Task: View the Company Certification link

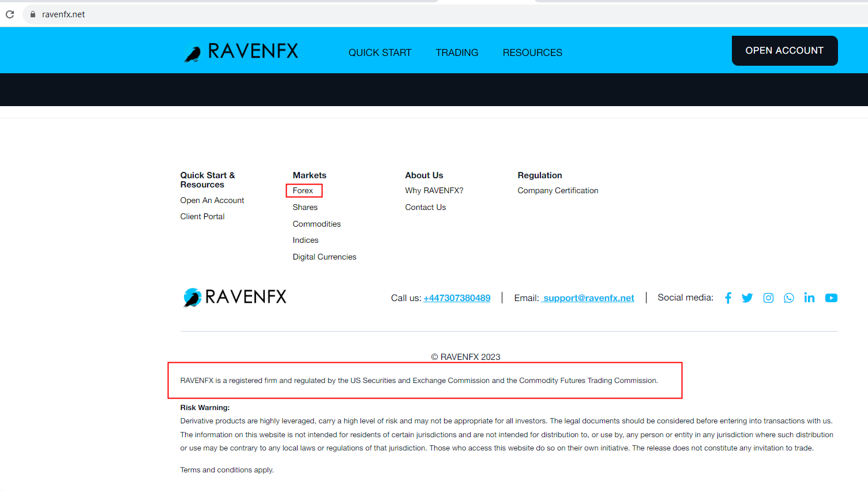Action: click(x=558, y=190)
